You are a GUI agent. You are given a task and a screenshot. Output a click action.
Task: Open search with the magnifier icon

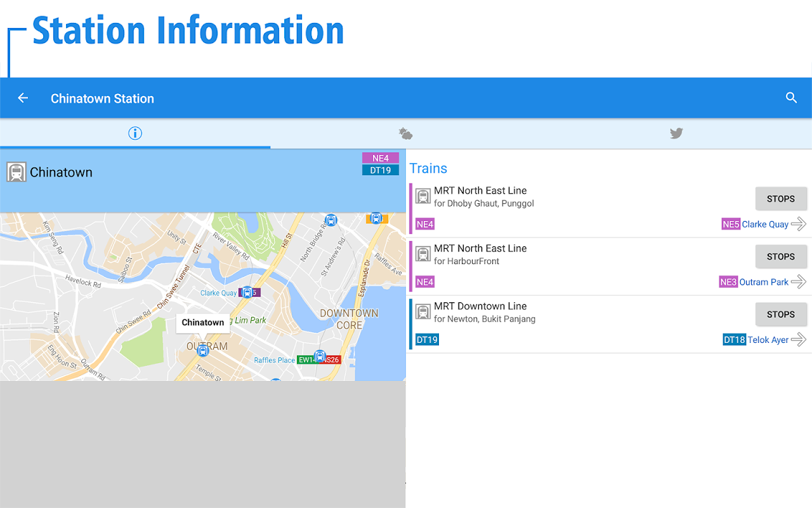click(791, 98)
